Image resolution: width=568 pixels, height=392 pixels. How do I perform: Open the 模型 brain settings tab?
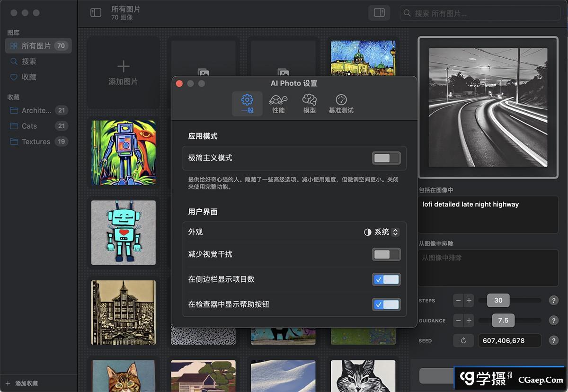point(309,103)
